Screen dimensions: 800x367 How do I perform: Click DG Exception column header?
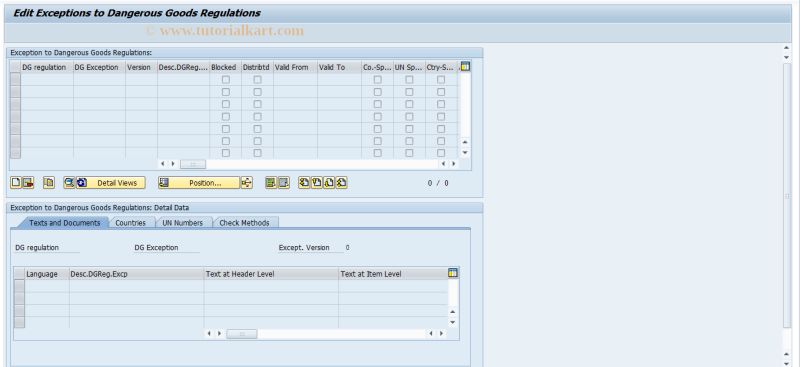click(x=99, y=67)
